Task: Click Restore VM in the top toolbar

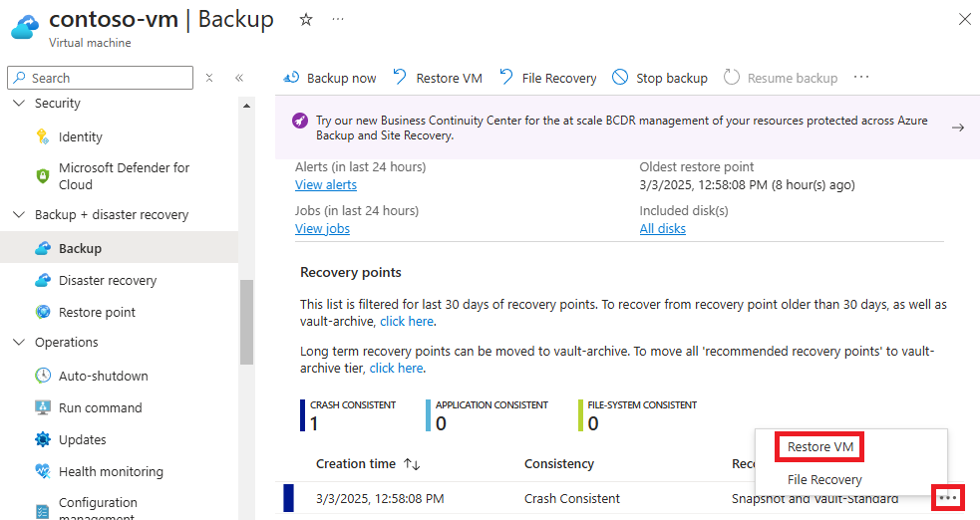Action: pyautogui.click(x=438, y=78)
